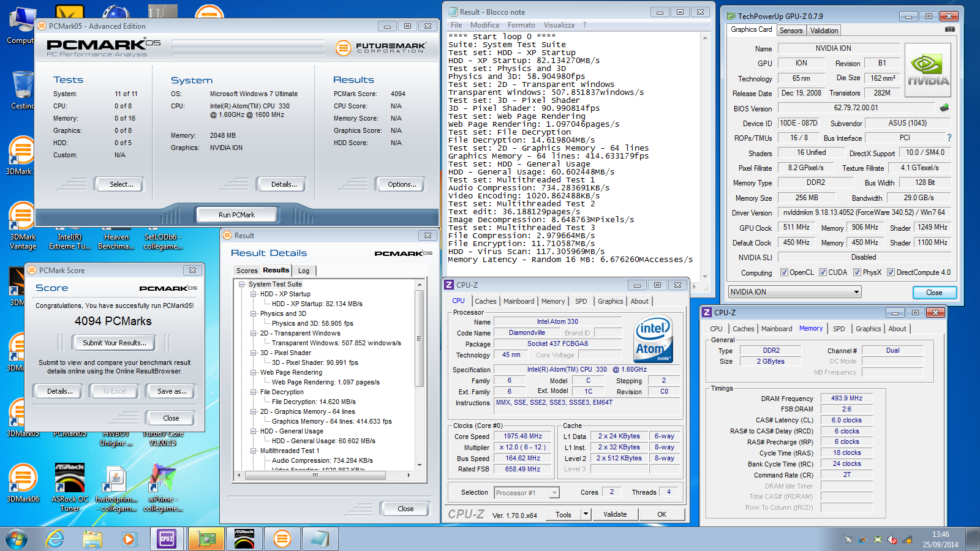Click the green X tray icon
The height and width of the screenshot is (551, 980).
(x=878, y=539)
